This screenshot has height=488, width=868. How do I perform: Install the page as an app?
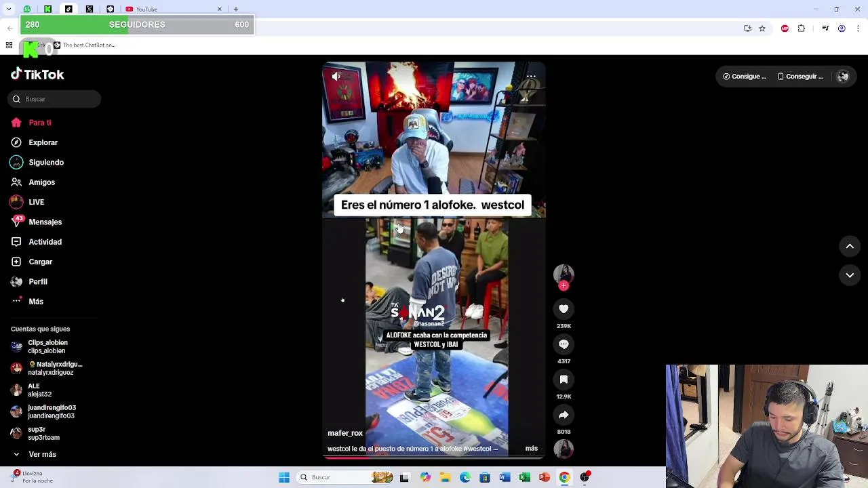(x=747, y=28)
